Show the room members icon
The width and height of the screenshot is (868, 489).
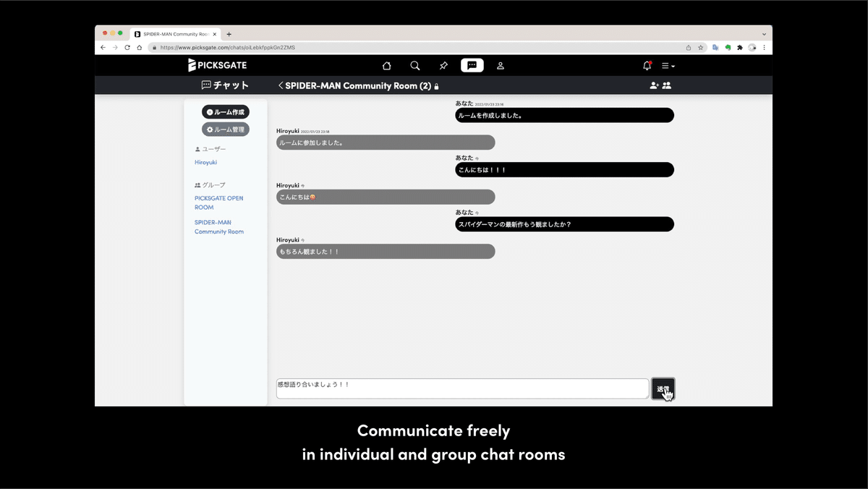(x=667, y=85)
